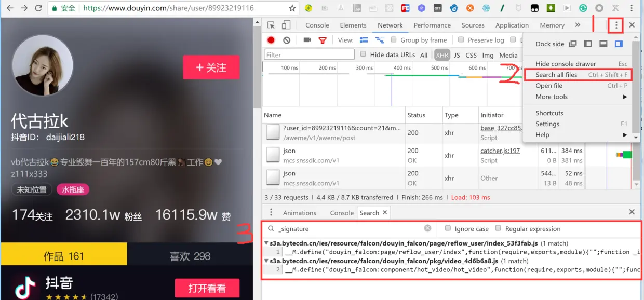Select the All filter type
The image size is (644, 300).
click(424, 55)
